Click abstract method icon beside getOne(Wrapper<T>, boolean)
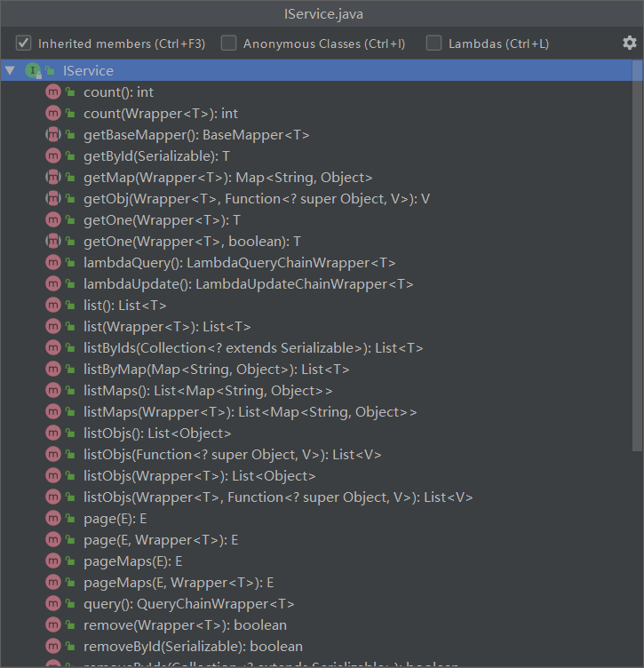 (x=53, y=241)
